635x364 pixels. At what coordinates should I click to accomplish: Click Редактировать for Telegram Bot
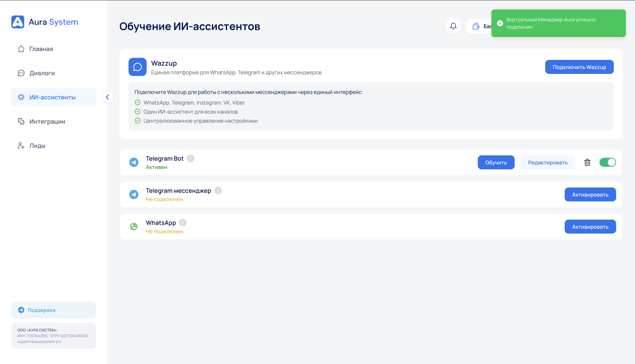point(547,163)
